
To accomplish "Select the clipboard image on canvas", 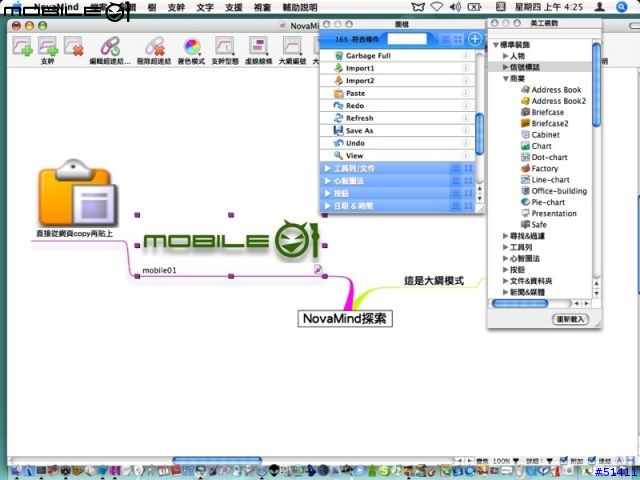I will point(78,193).
